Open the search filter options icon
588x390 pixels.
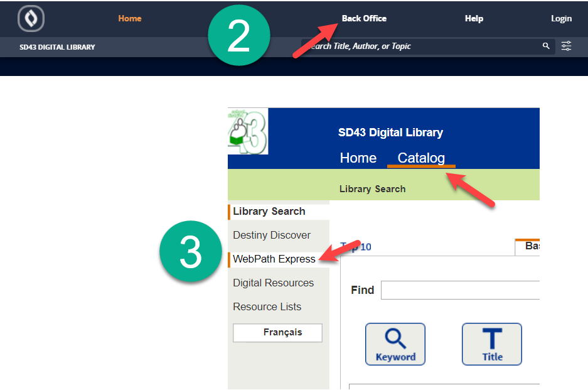(566, 46)
